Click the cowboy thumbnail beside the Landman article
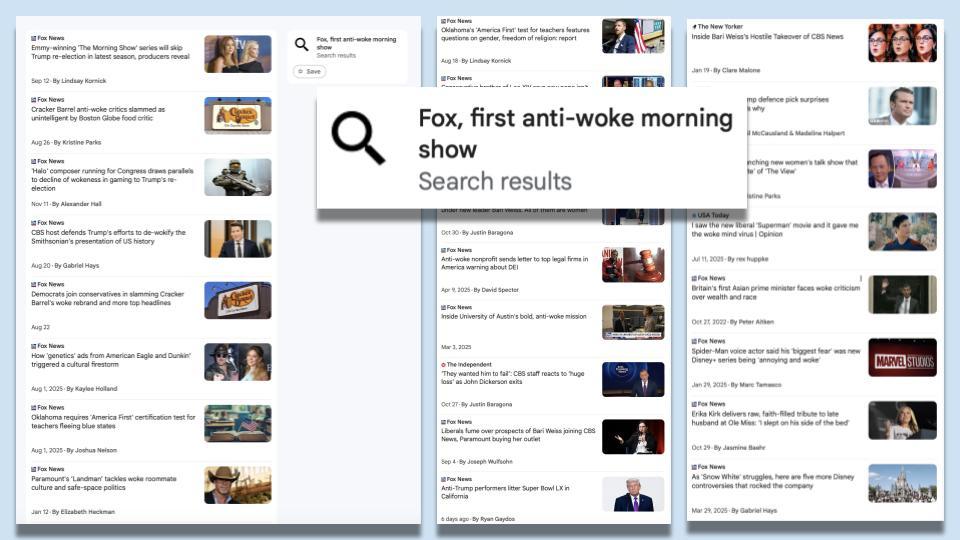Screen dimensions: 960x540 tap(237, 485)
